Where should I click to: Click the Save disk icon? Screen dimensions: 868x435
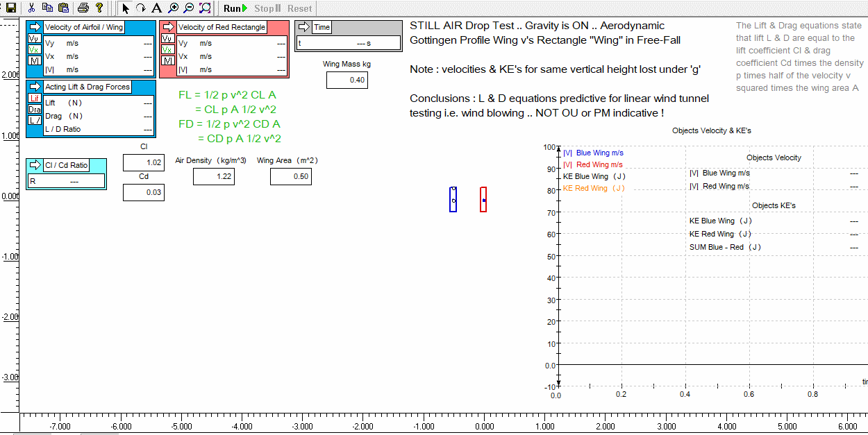coord(10,8)
